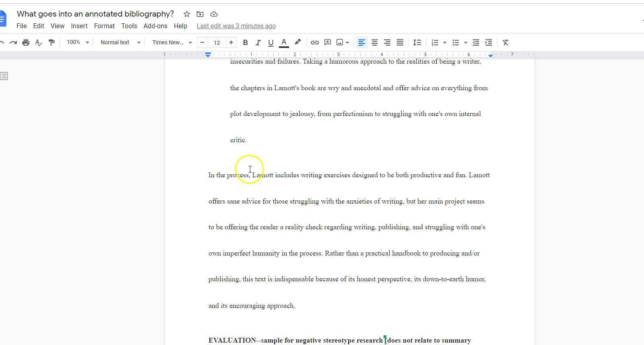Clear formatting from selected text
The image size is (644, 345).
click(x=506, y=42)
